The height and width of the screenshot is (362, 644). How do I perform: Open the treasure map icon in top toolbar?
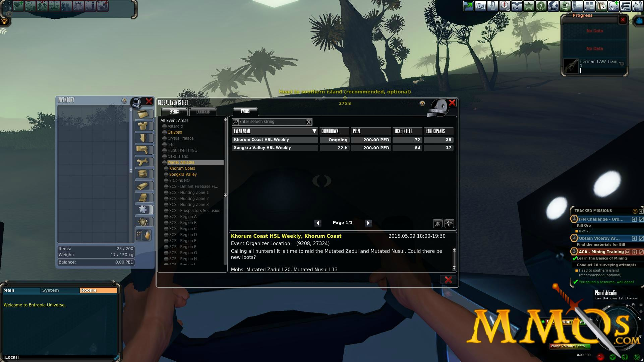[x=601, y=6]
